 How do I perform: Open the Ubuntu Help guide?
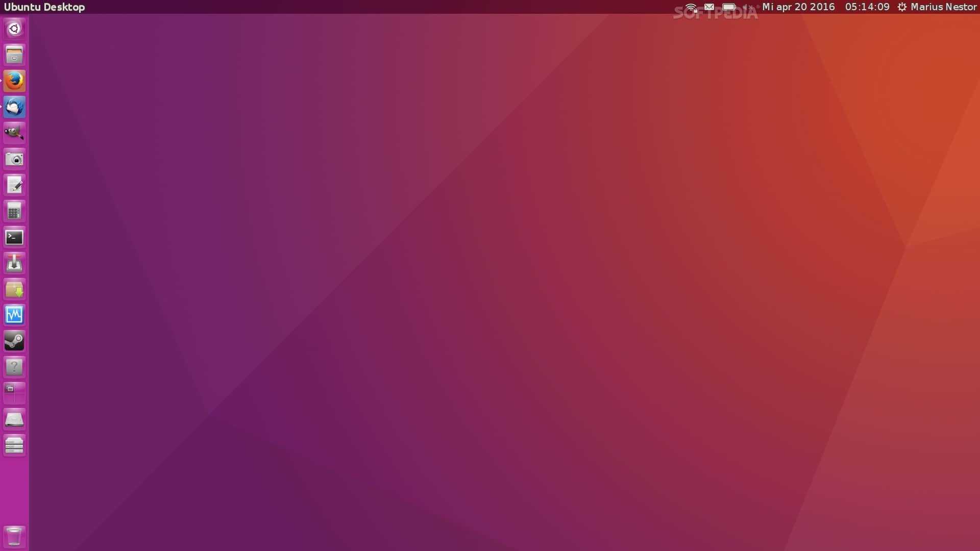[14, 367]
